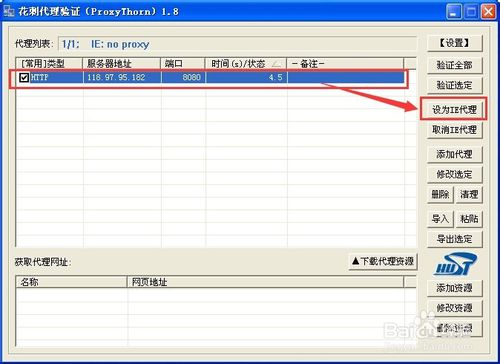Select the HTTP type cell text
This screenshot has height=364, width=500.
click(40, 78)
